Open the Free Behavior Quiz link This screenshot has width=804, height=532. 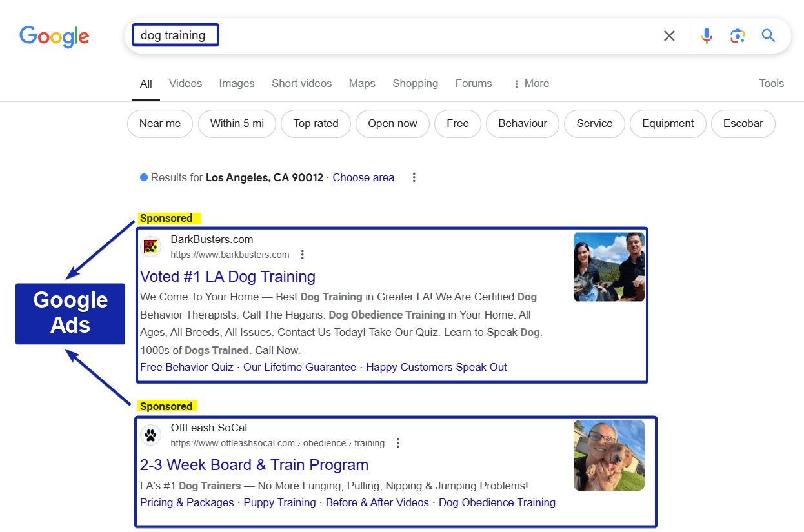coord(186,366)
